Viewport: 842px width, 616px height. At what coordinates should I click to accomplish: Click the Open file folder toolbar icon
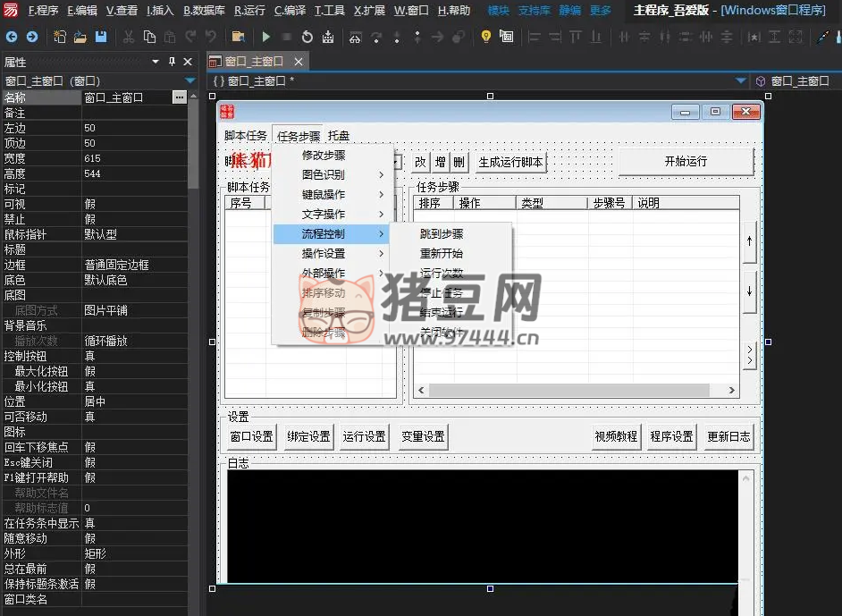[x=80, y=37]
